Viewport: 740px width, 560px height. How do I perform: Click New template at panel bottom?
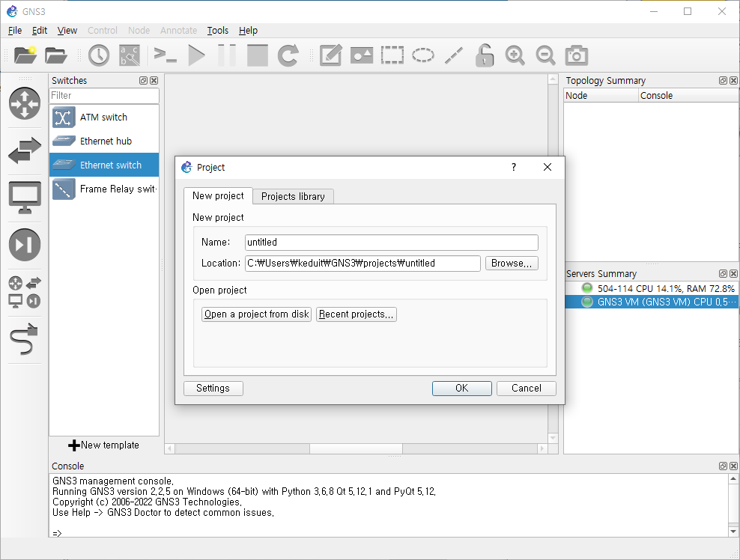tap(104, 445)
